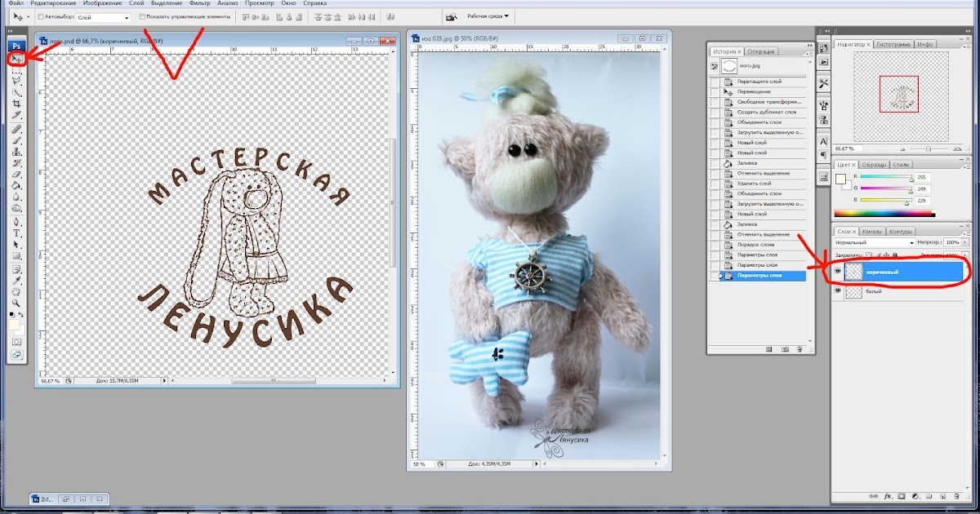980x514 pixels.
Task: Select the Move tool in the toolbox
Action: tap(16, 59)
